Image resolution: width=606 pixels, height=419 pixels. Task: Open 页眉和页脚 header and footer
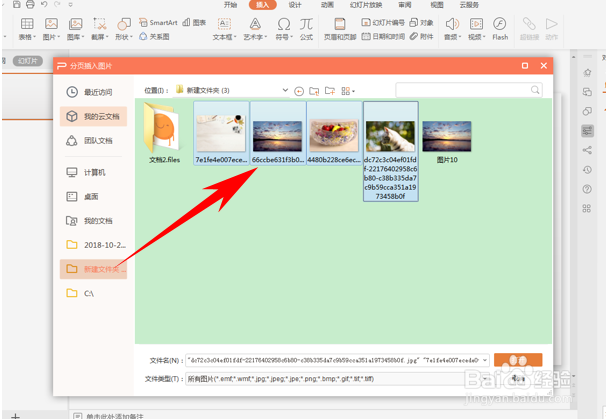click(340, 29)
